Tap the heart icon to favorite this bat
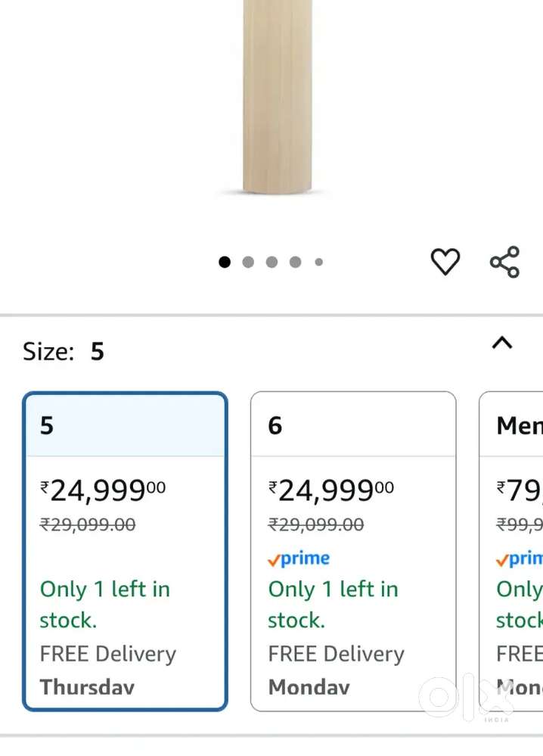The height and width of the screenshot is (756, 543). (445, 262)
